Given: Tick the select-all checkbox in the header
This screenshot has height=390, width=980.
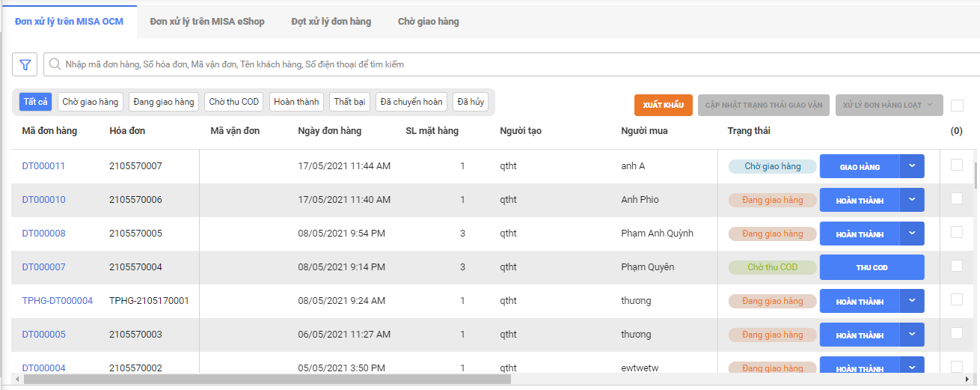Looking at the screenshot, I should (957, 106).
